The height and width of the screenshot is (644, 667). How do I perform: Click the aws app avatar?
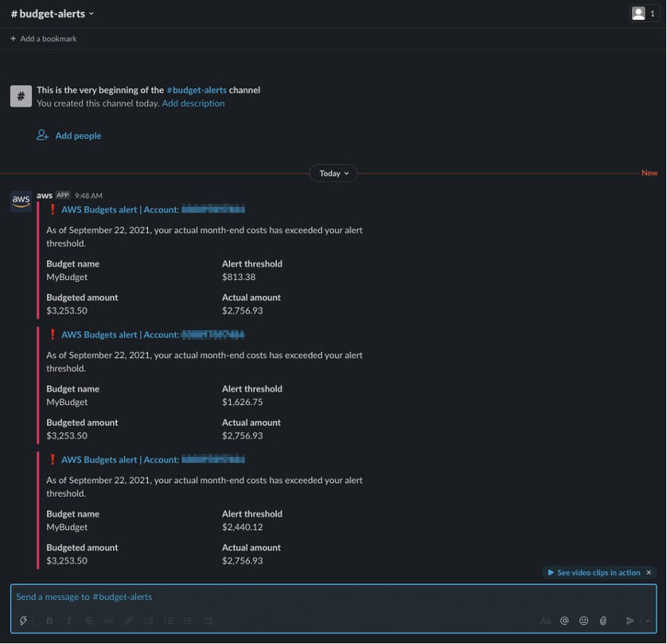(x=20, y=201)
